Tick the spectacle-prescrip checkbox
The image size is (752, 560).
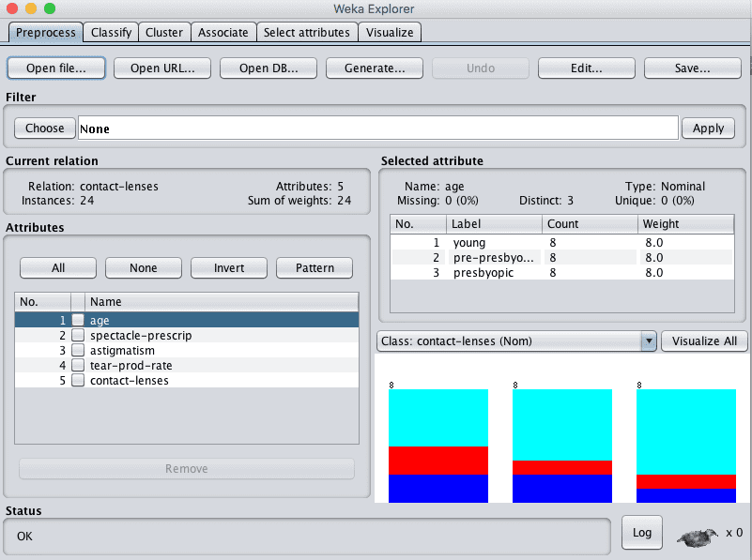tap(78, 335)
